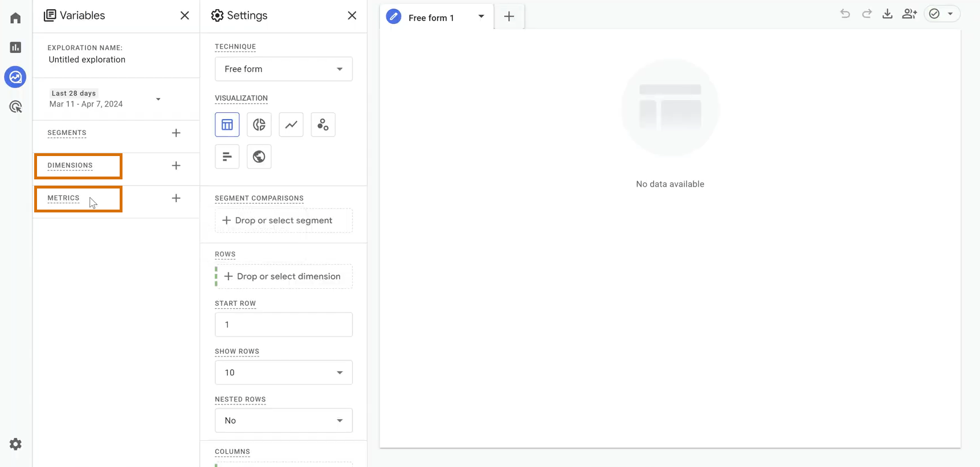Open data quality checkmark dropdown

pyautogui.click(x=942, y=14)
